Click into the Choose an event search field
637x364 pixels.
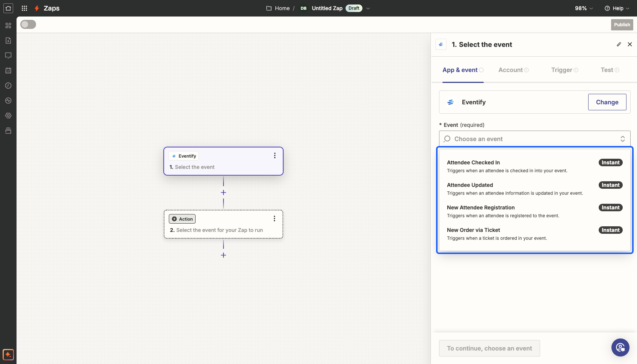pyautogui.click(x=535, y=139)
